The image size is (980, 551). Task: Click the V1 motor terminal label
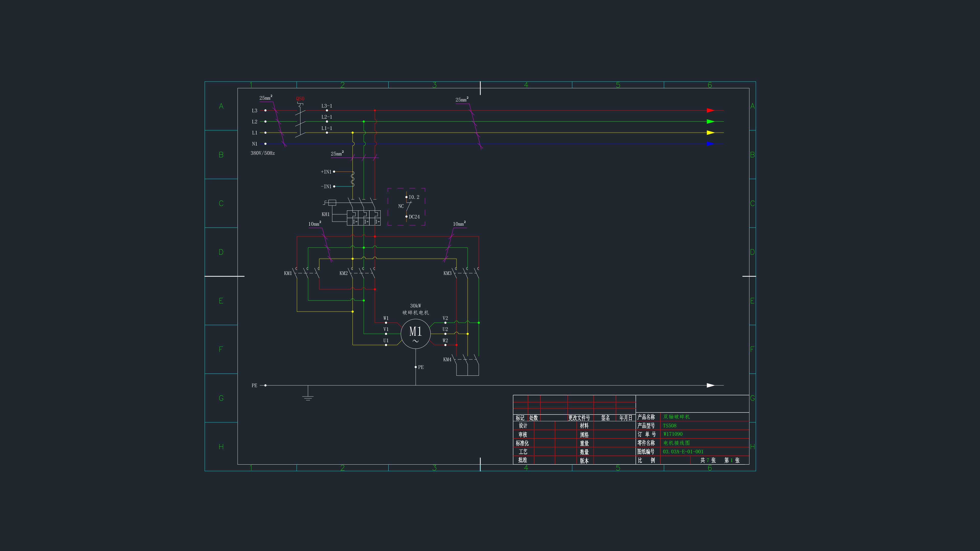pyautogui.click(x=386, y=329)
